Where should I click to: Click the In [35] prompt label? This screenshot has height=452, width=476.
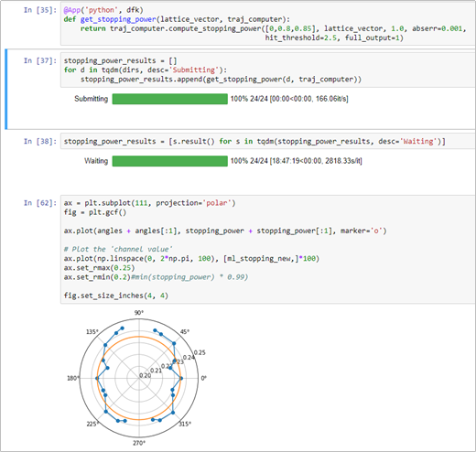(x=40, y=10)
